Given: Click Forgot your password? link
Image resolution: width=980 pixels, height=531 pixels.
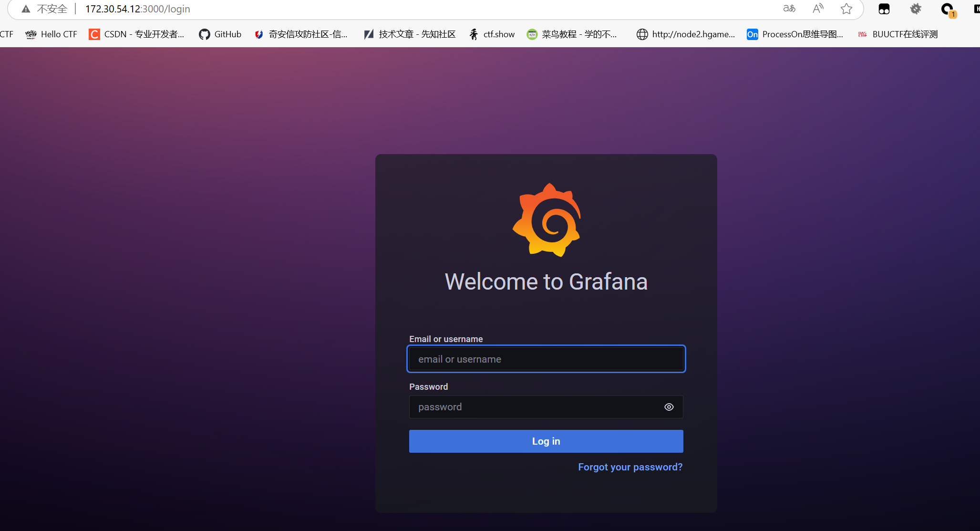Looking at the screenshot, I should (630, 467).
